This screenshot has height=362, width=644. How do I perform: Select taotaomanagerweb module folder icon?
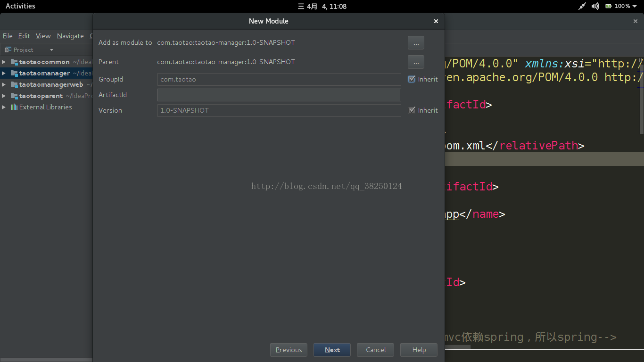[14, 84]
